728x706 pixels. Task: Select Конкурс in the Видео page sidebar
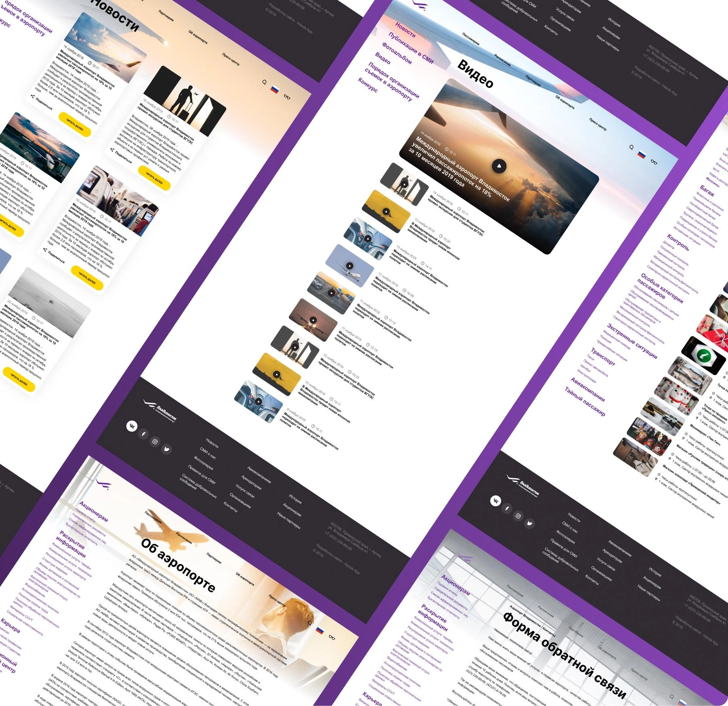[368, 85]
